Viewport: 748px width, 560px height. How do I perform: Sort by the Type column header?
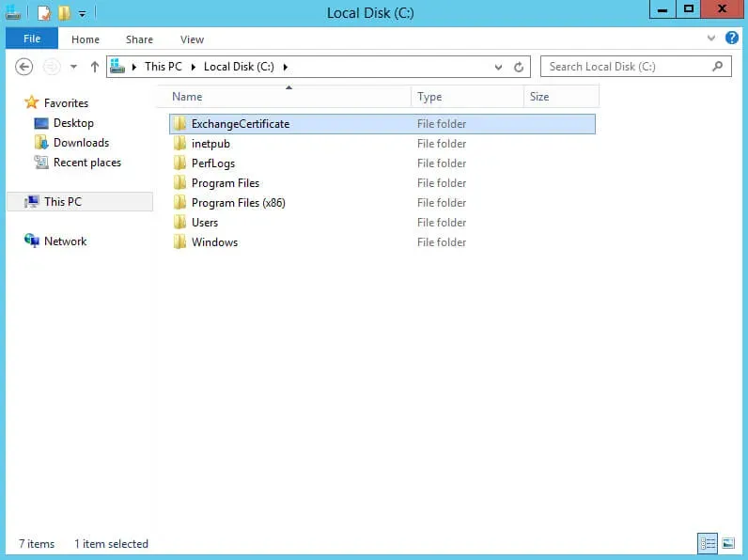pos(467,97)
